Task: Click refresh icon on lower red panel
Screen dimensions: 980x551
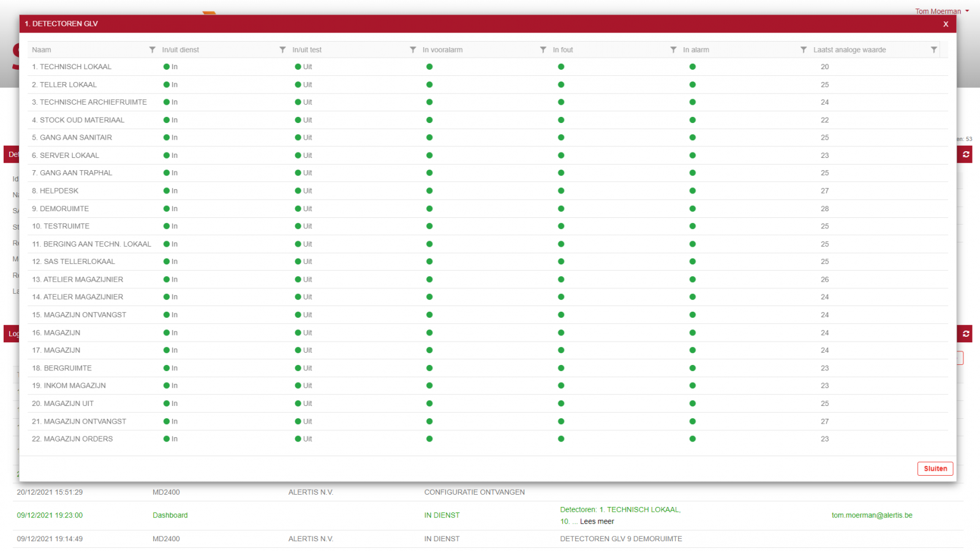Action: click(966, 334)
